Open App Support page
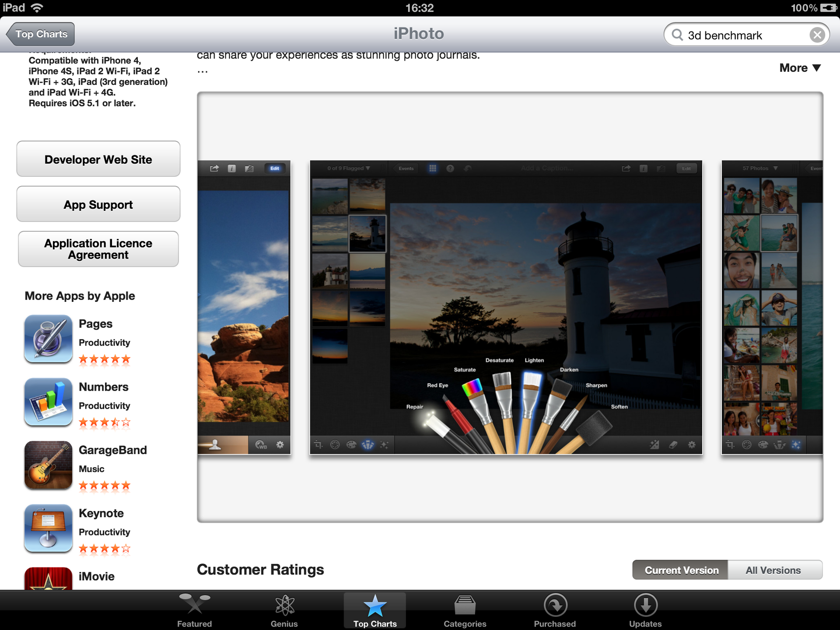This screenshot has height=630, width=840. coord(98,204)
